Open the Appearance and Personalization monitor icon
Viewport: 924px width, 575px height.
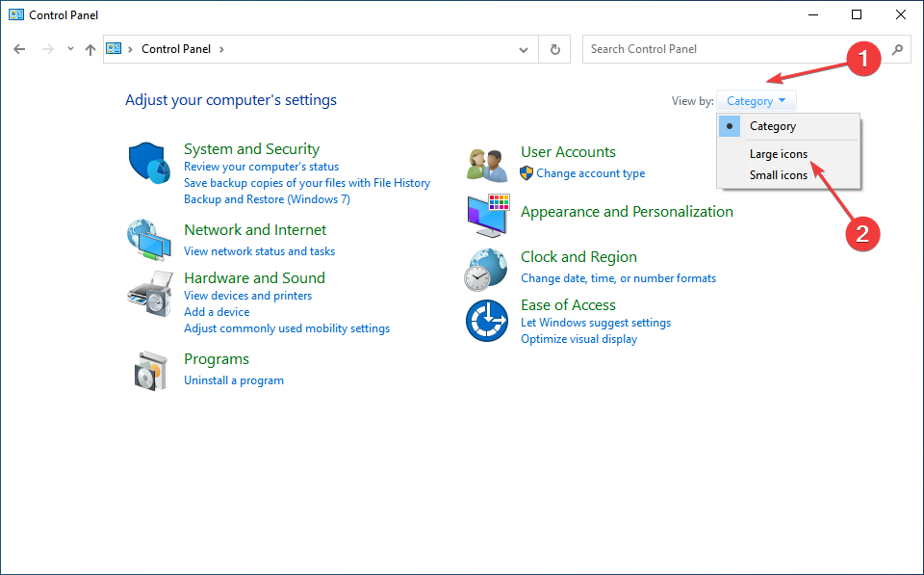488,216
